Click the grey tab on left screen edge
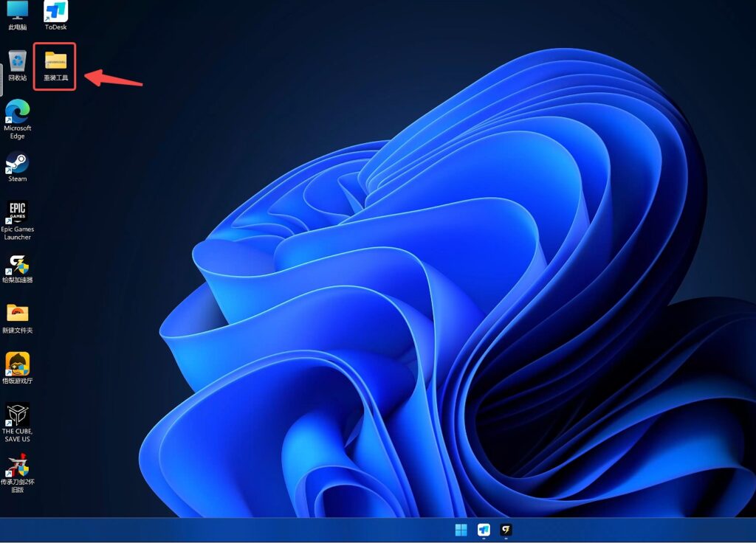The height and width of the screenshot is (543, 756). click(x=1, y=81)
